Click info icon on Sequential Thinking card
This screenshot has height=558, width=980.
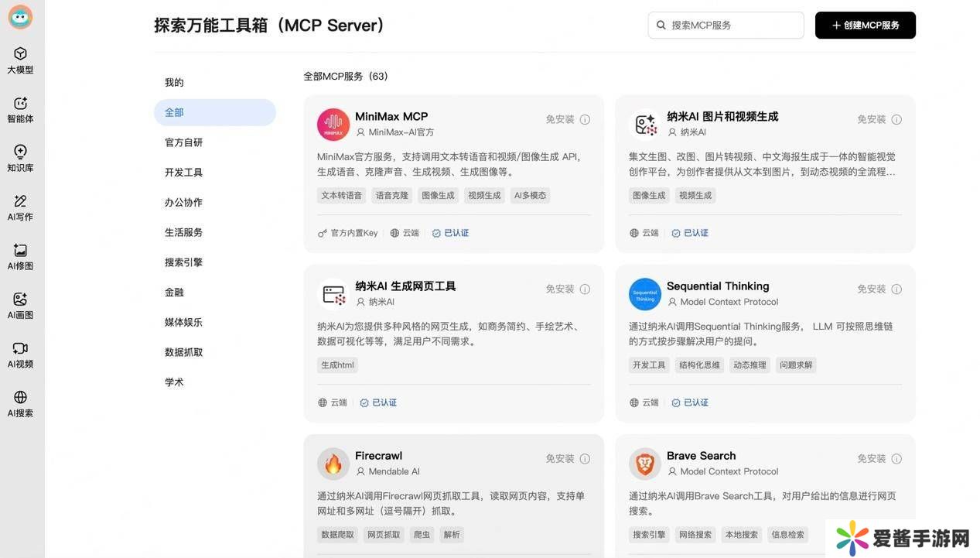[896, 289]
